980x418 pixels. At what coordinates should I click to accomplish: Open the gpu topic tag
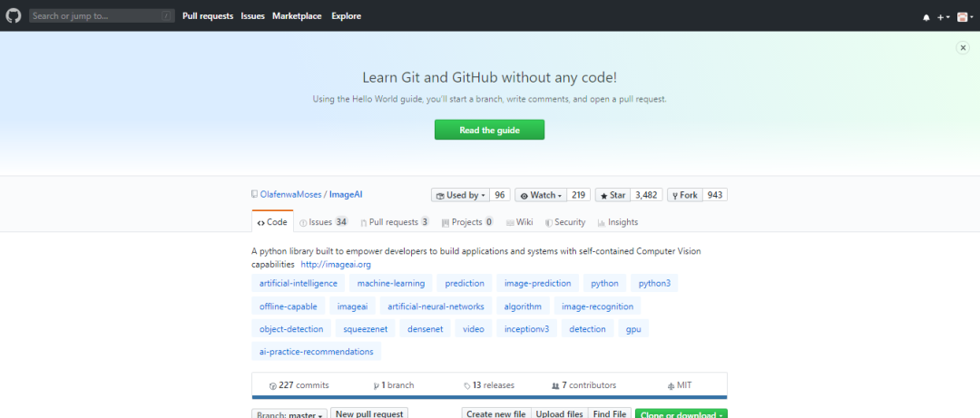633,328
